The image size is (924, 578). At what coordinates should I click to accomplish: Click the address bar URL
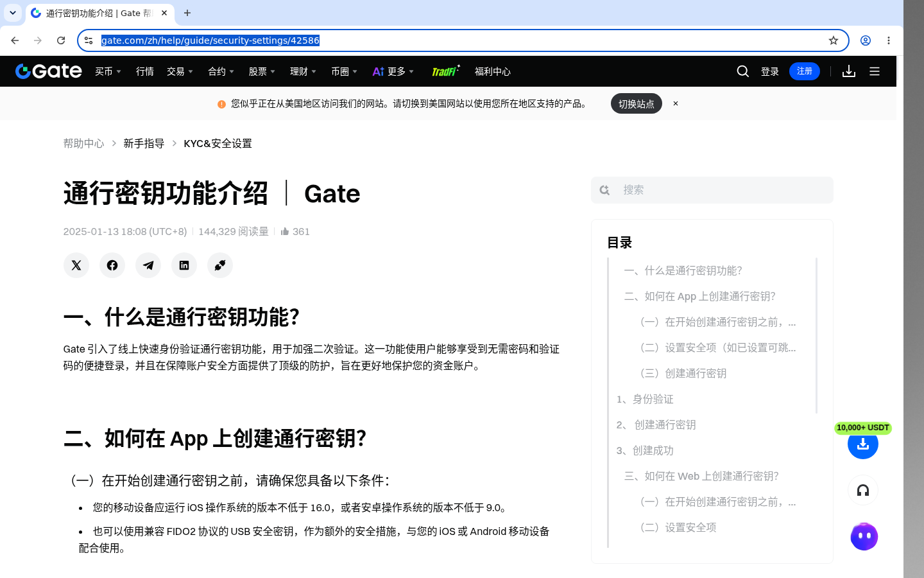pyautogui.click(x=210, y=40)
